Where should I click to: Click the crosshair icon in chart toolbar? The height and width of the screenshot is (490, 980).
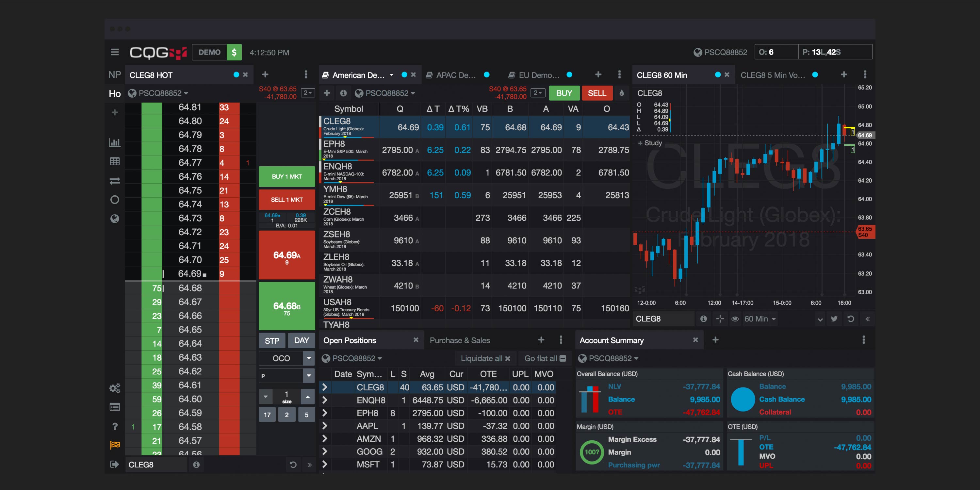coord(720,319)
